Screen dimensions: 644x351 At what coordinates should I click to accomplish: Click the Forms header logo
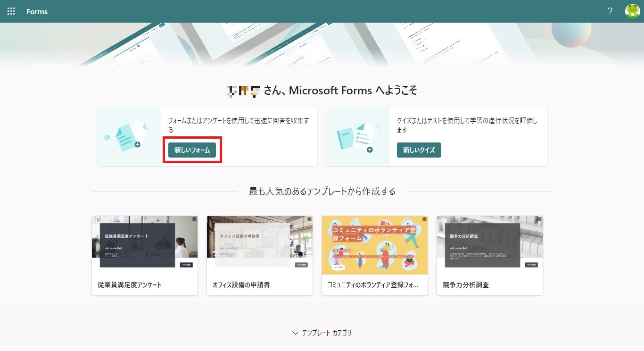(37, 11)
